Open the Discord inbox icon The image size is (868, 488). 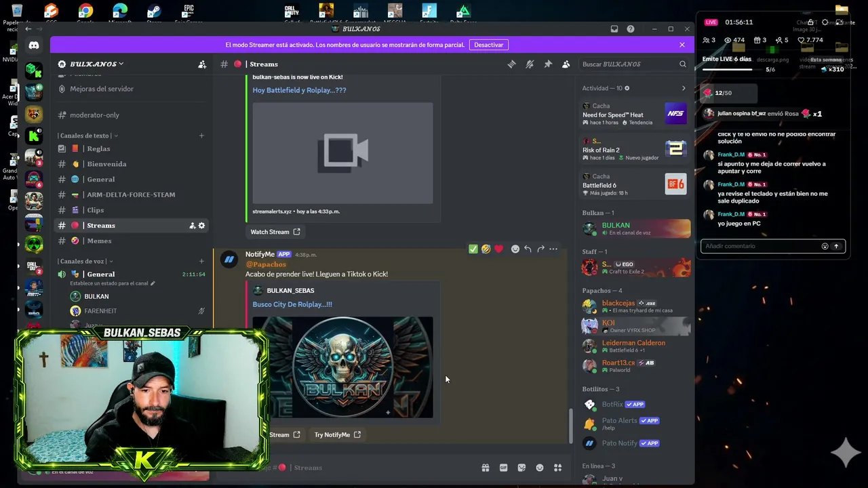(x=614, y=29)
